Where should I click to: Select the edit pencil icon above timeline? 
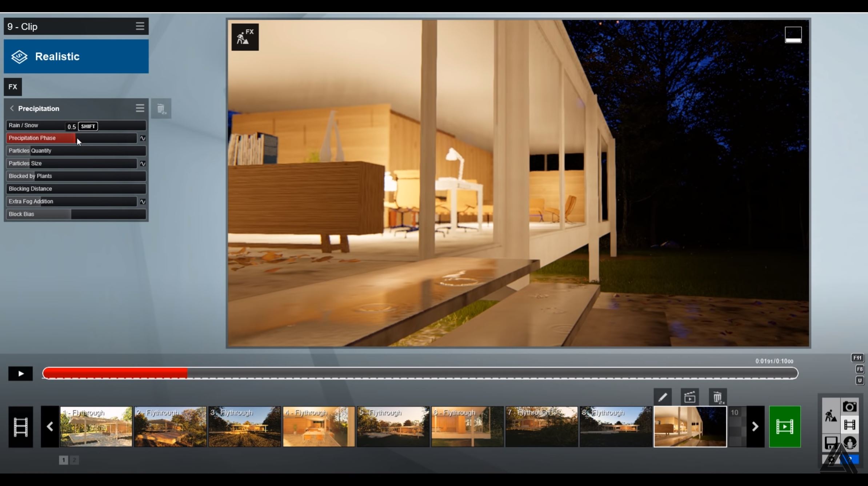tap(662, 396)
